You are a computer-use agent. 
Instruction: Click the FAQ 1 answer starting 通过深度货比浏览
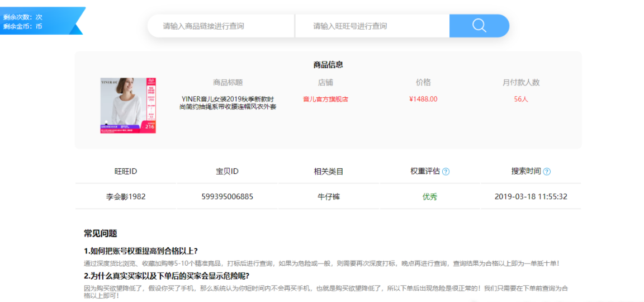(321, 263)
